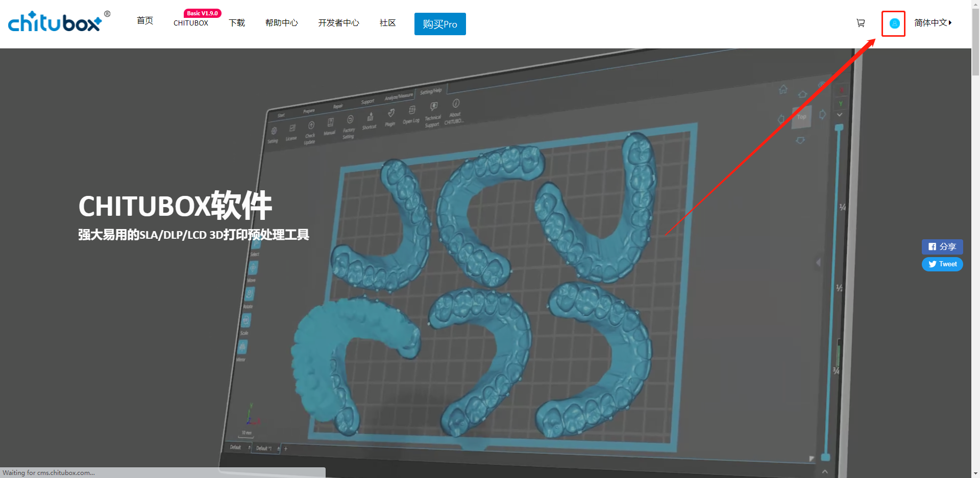Open the 社区 community menu item

[387, 23]
